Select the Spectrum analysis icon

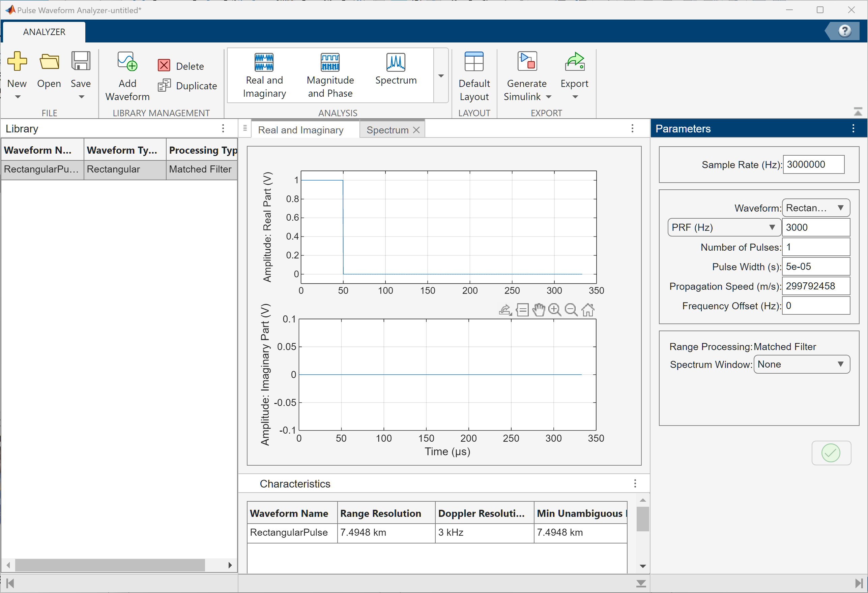point(396,63)
